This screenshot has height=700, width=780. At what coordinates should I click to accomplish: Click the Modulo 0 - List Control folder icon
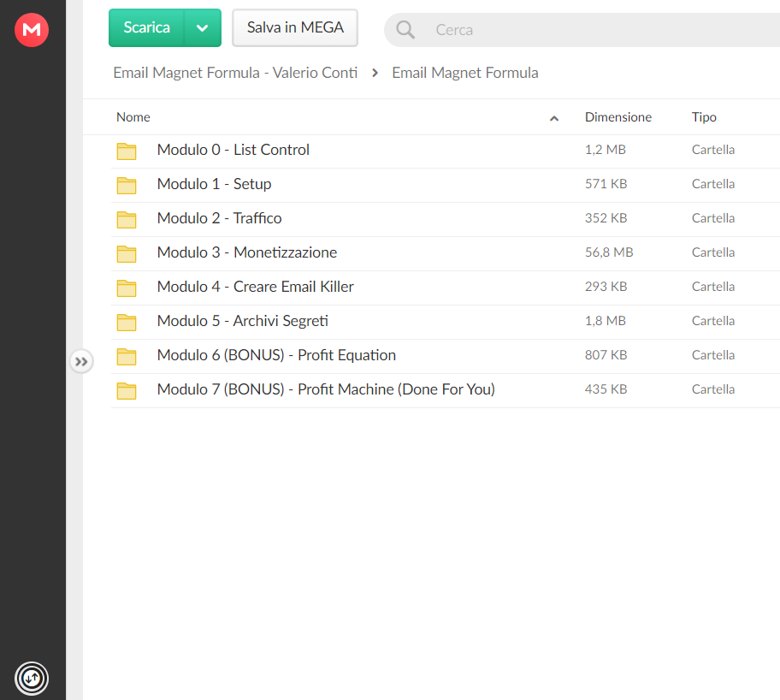127,151
